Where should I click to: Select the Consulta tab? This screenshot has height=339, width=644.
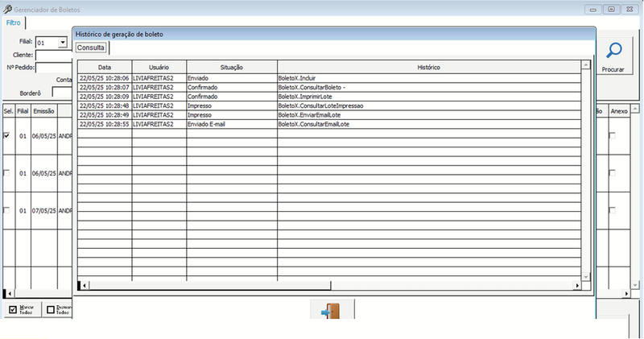point(91,48)
